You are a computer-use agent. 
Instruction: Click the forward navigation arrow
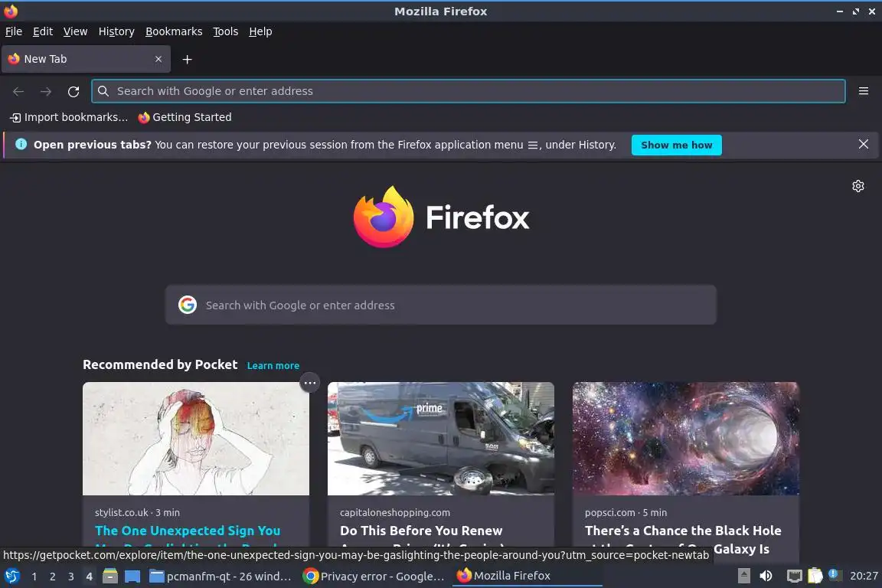pyautogui.click(x=46, y=91)
